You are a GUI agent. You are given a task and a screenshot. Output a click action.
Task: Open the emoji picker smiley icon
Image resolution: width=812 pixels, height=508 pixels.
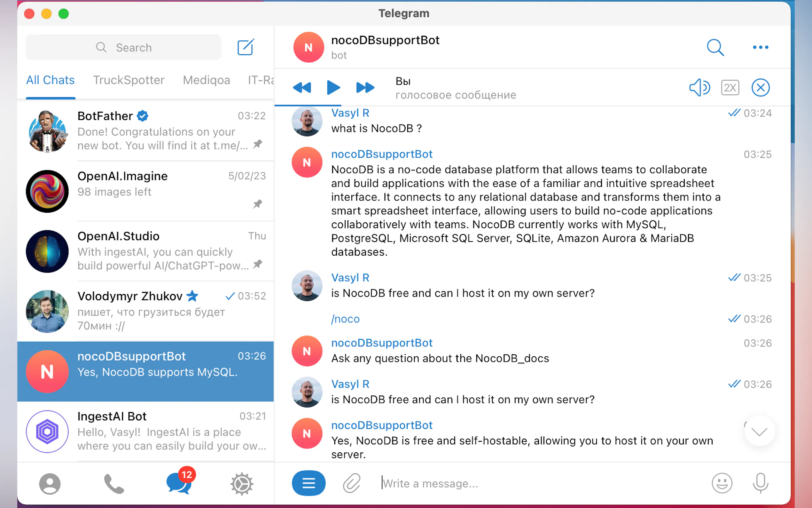click(722, 483)
